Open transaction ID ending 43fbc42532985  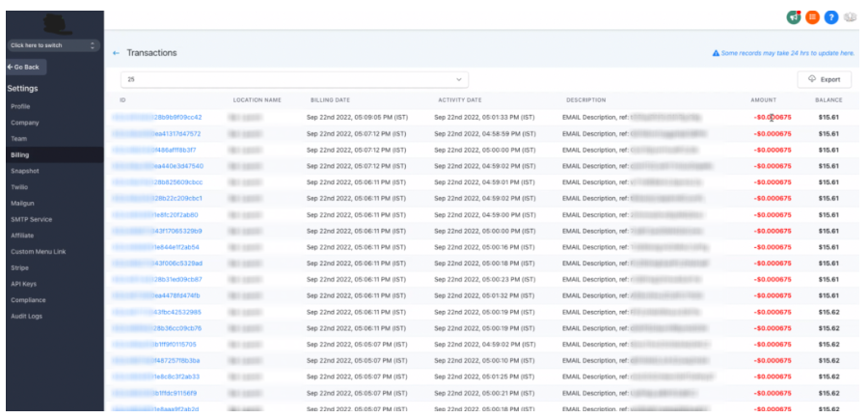coord(157,312)
